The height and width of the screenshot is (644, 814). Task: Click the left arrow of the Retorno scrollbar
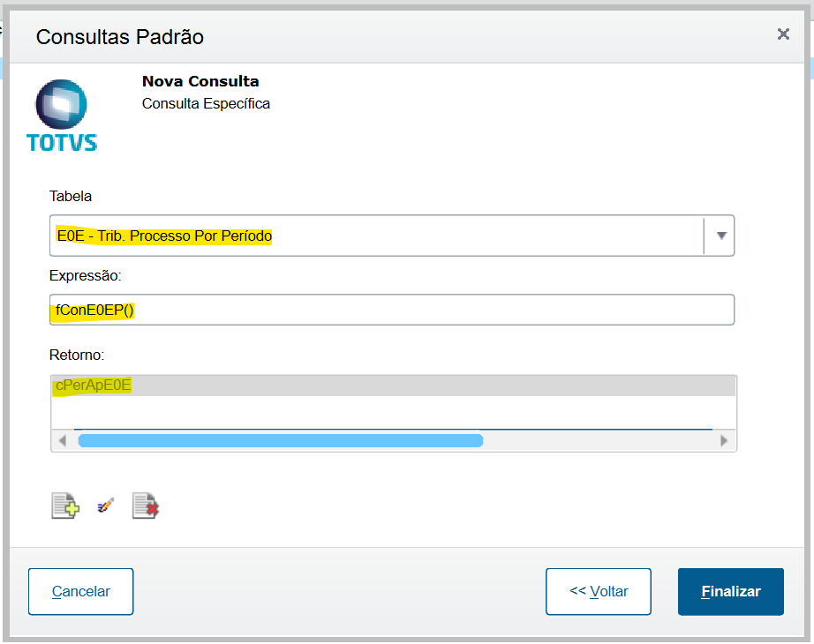(x=62, y=440)
